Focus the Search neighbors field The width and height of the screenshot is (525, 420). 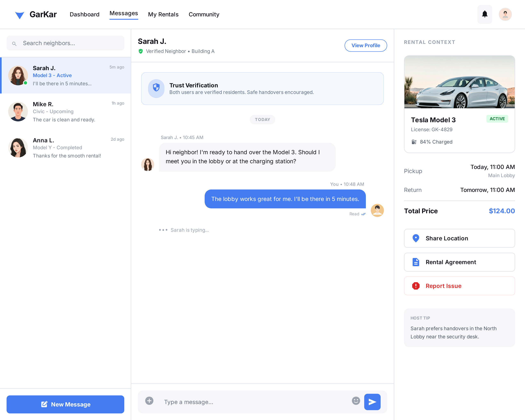point(65,43)
